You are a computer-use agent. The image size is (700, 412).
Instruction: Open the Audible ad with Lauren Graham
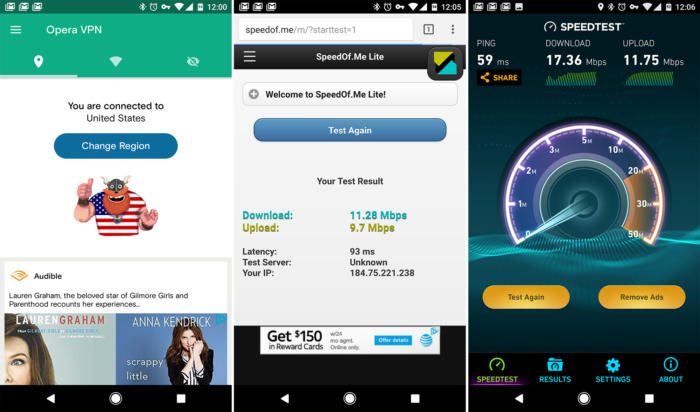click(116, 324)
